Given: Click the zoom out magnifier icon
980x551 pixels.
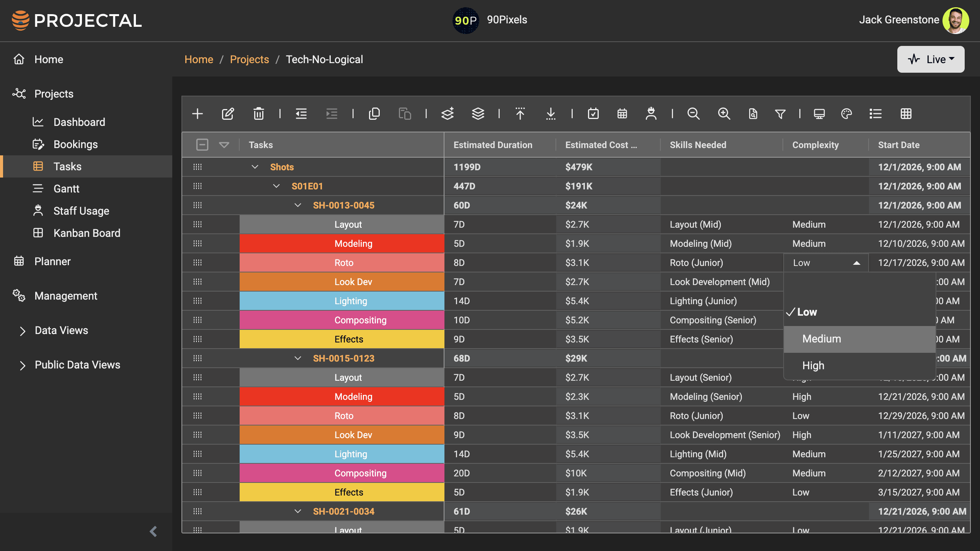Looking at the screenshot, I should click(693, 114).
